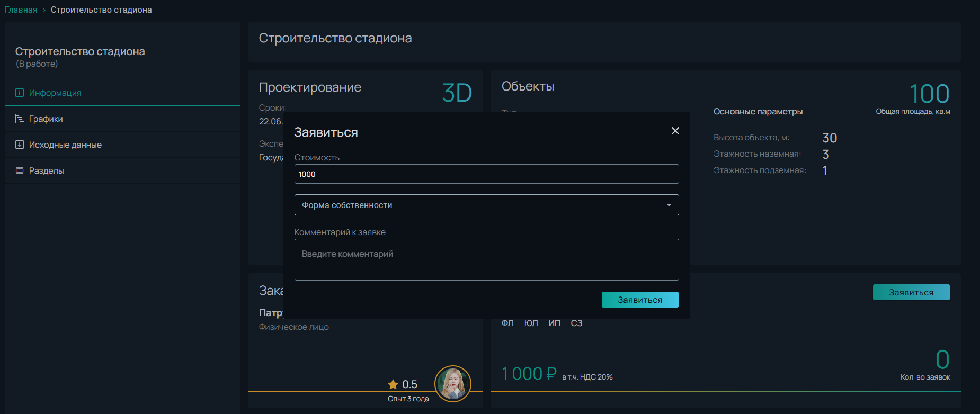Select the ЮЛ ownership type label
Image resolution: width=980 pixels, height=414 pixels.
click(x=531, y=323)
